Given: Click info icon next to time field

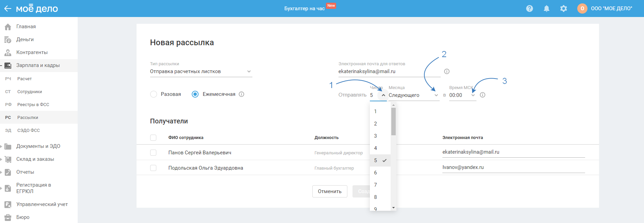Looking at the screenshot, I should tap(483, 95).
